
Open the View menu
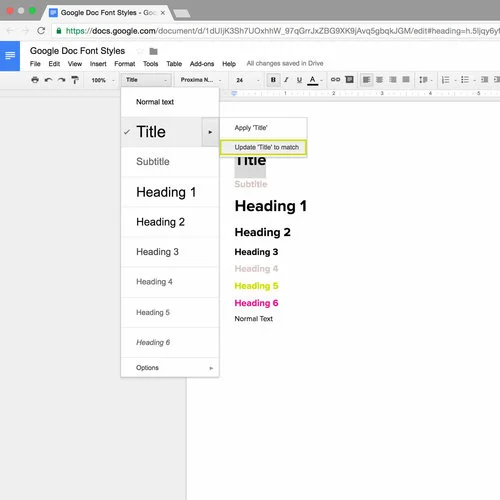(75, 64)
